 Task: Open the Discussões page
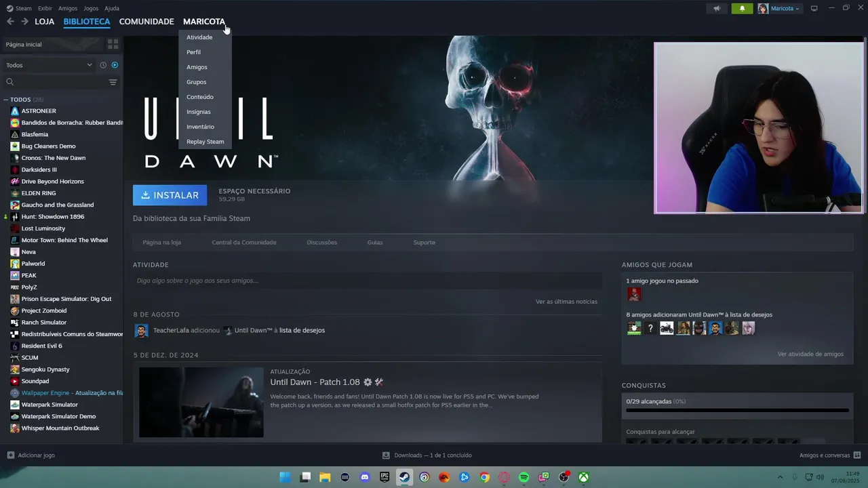[321, 243]
